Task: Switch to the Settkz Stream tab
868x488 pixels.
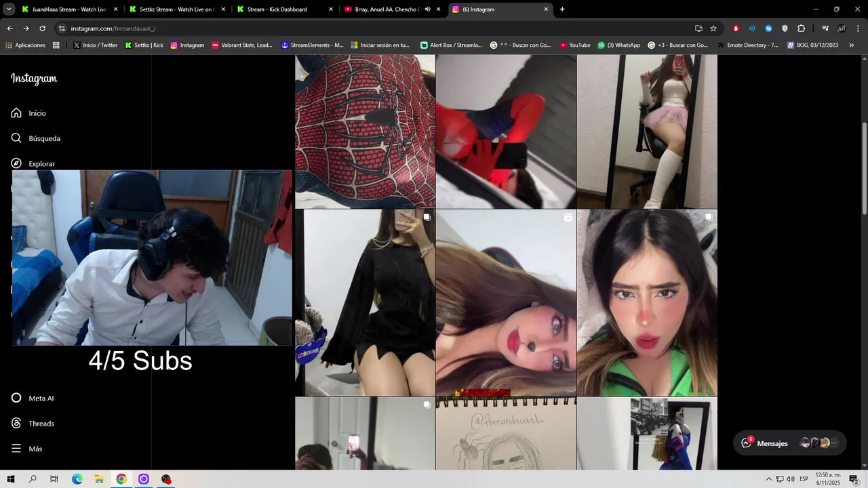Action: tap(176, 9)
